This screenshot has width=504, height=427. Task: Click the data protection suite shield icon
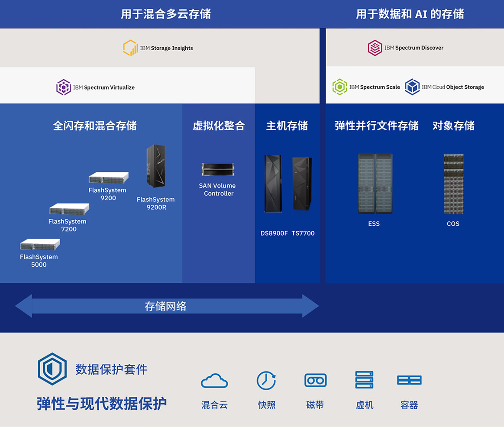(x=52, y=369)
